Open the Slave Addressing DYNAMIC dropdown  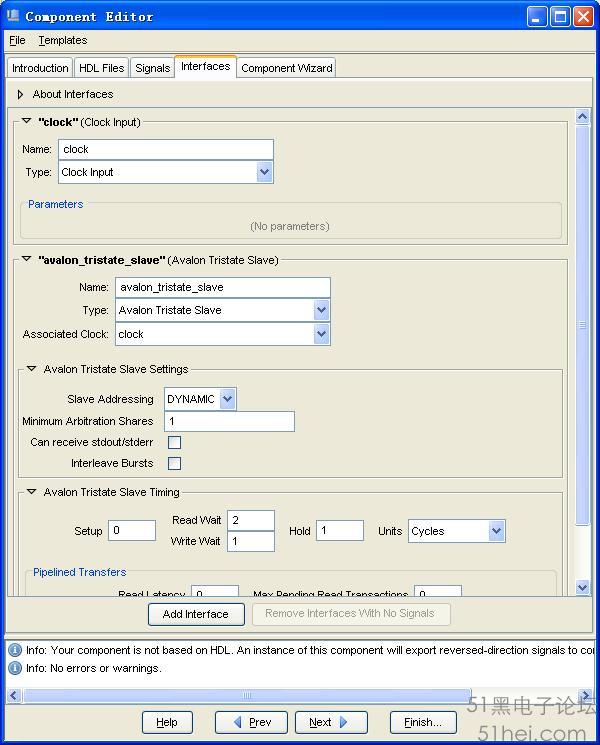pos(228,399)
